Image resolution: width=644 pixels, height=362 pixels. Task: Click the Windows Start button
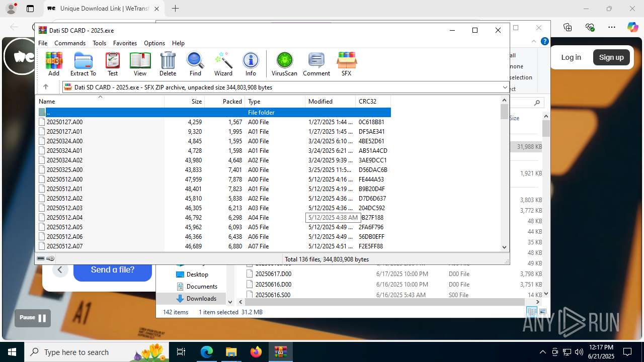pyautogui.click(x=12, y=352)
